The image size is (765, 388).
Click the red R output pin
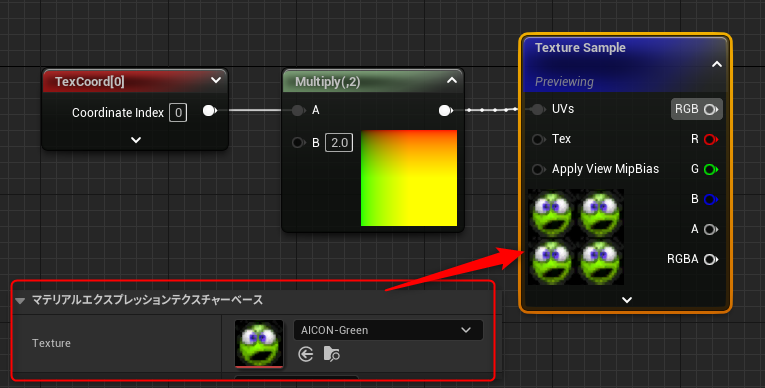point(711,140)
